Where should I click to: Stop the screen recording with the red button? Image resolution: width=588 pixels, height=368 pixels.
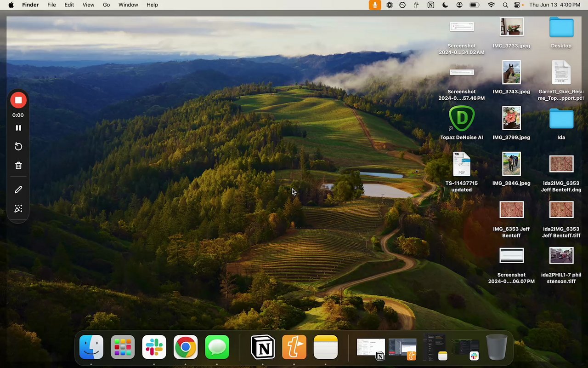coord(18,100)
